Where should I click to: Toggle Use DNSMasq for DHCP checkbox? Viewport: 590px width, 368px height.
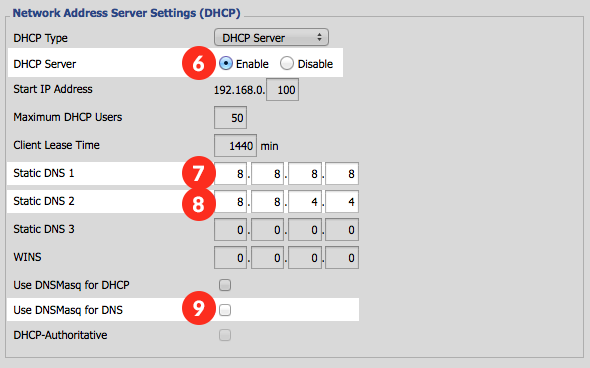pyautogui.click(x=225, y=285)
